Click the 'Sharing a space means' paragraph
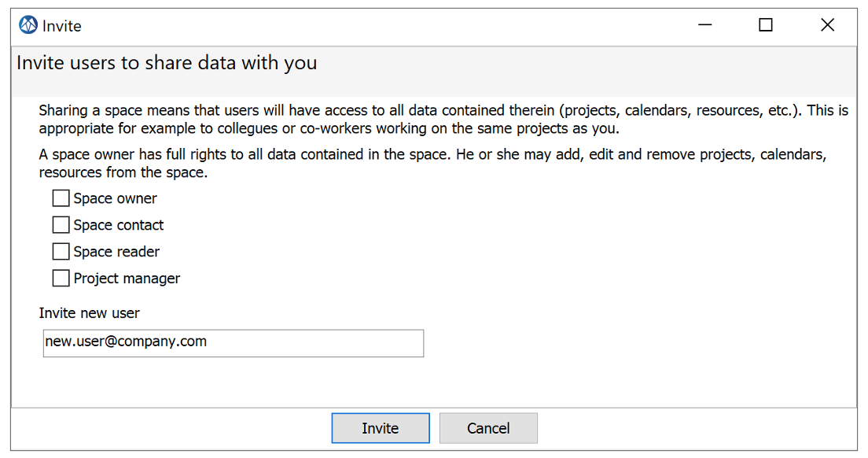868x458 pixels. coord(443,119)
